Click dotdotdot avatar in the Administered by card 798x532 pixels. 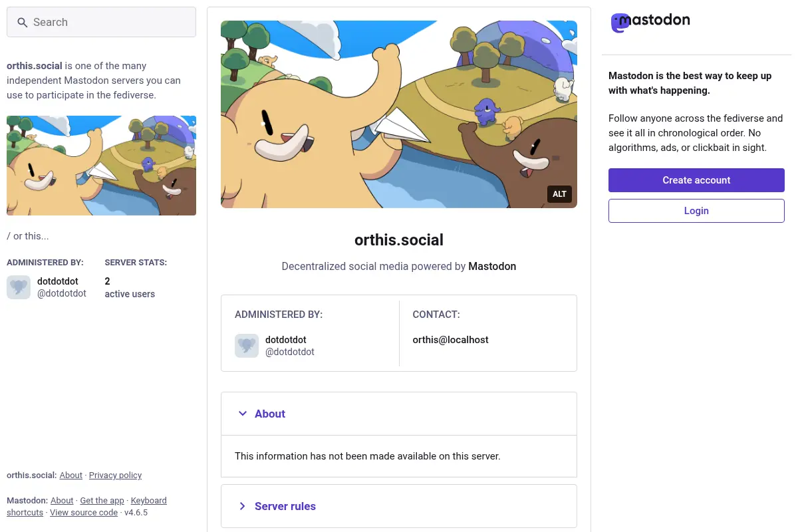pos(247,346)
